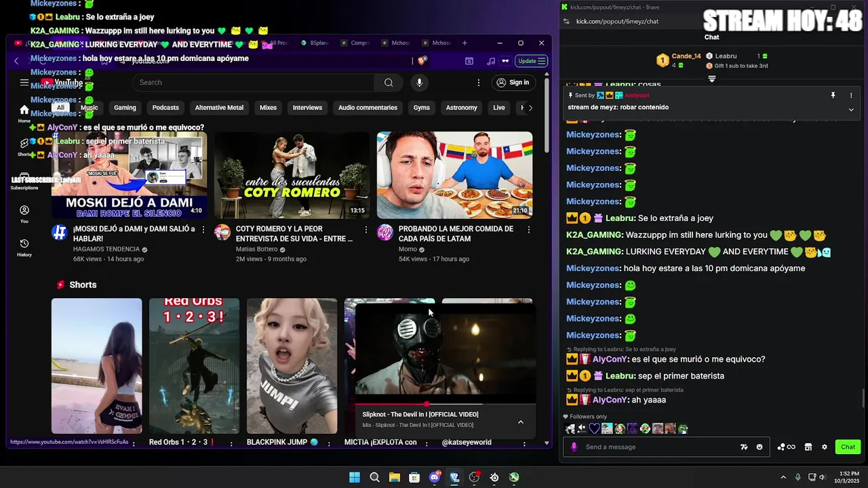This screenshot has width=868, height=488.
Task: Open a new browser tab with plus button
Action: coord(465,43)
